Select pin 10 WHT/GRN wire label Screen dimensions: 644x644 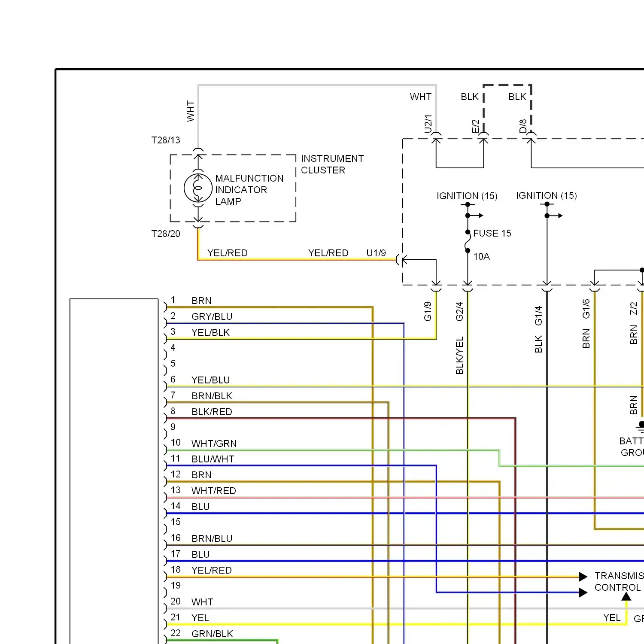[214, 444]
